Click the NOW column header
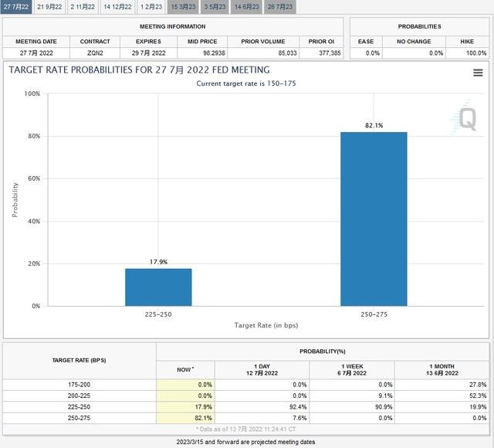 tap(185, 369)
